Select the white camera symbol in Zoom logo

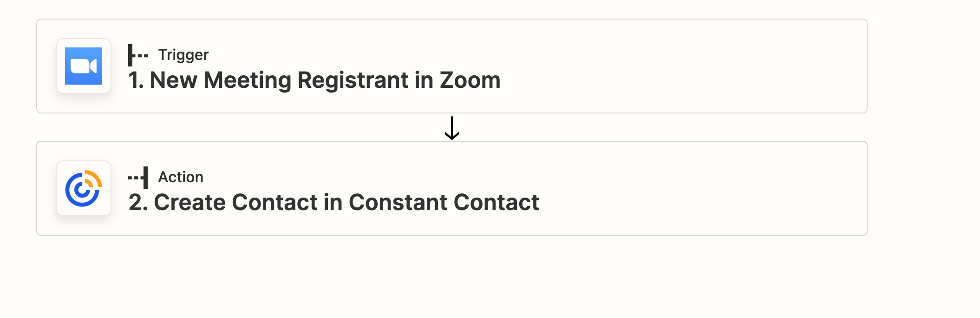84,66
